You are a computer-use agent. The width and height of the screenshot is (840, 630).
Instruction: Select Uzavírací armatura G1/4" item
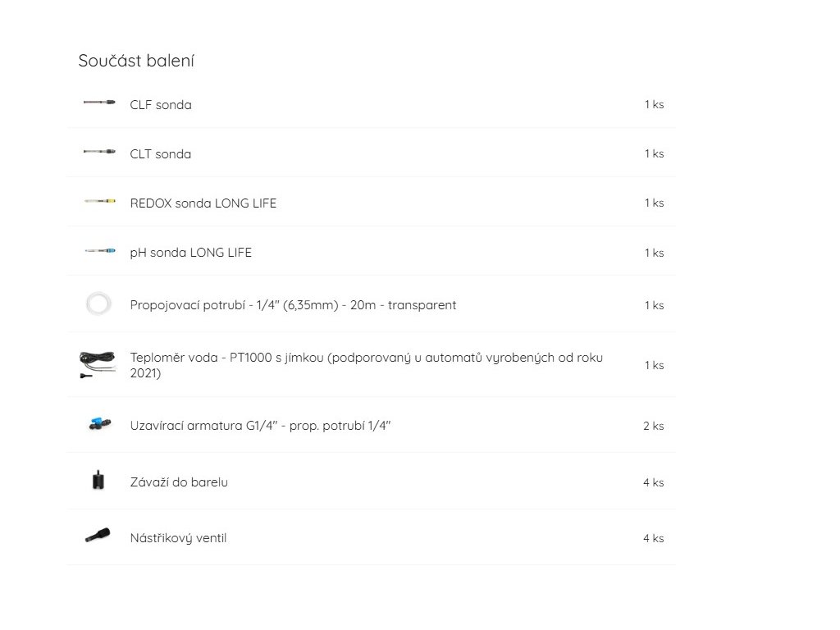[x=260, y=426]
